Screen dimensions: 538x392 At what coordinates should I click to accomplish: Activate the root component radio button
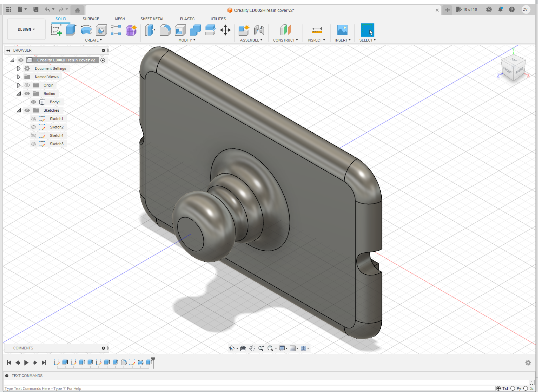[103, 60]
